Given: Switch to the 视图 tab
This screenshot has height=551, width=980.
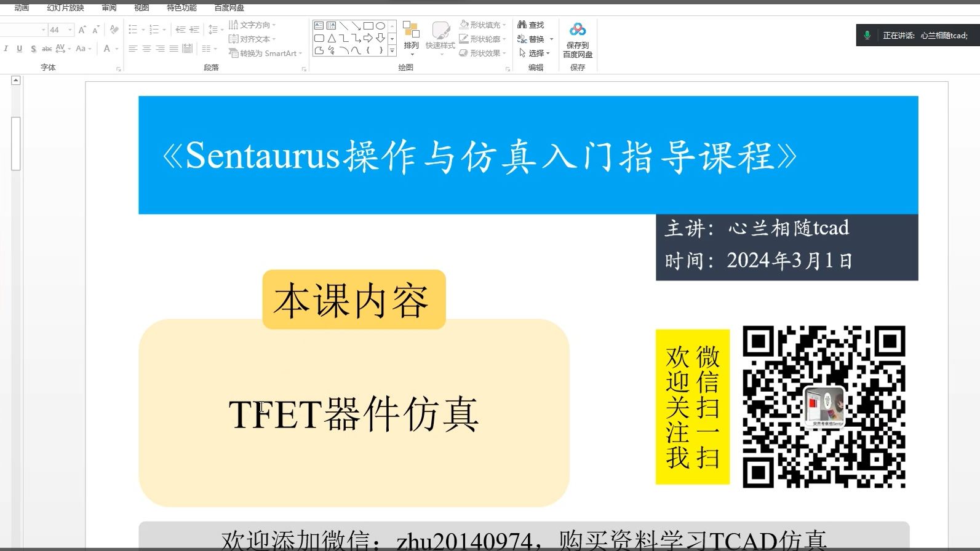Looking at the screenshot, I should pos(141,7).
